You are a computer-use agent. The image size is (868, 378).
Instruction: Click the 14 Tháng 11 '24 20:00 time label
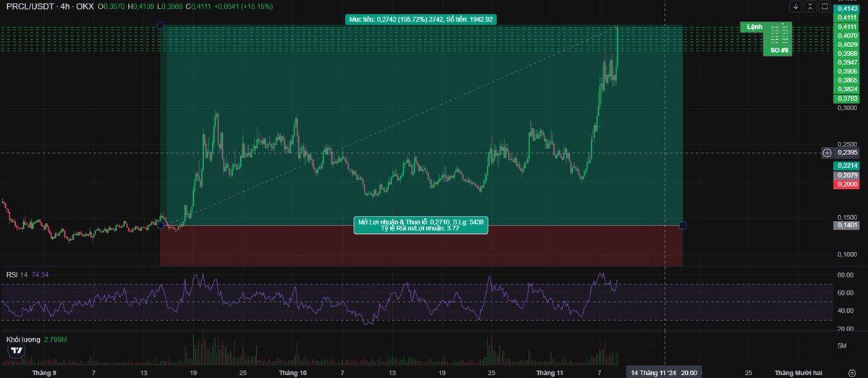pyautogui.click(x=664, y=373)
